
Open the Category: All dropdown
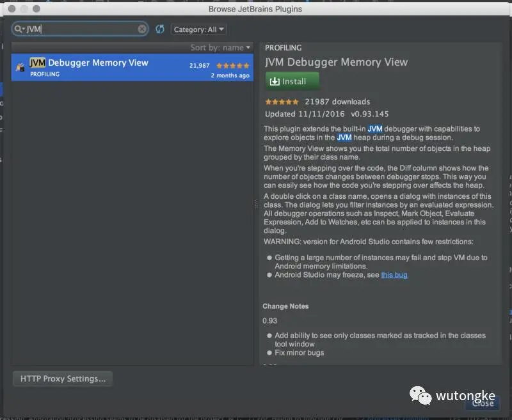198,29
